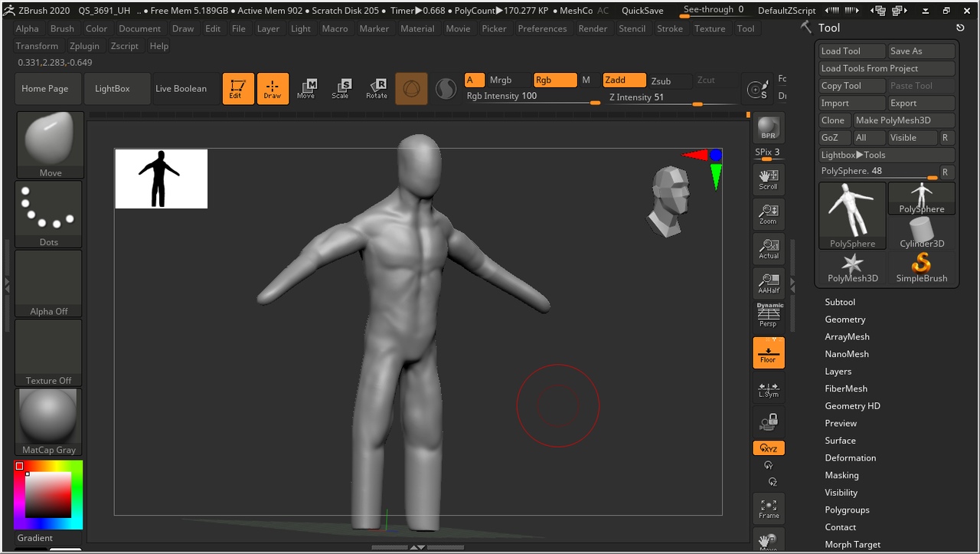980x554 pixels.
Task: Select the Cylinder3D tool thumbnail
Action: coord(921,232)
